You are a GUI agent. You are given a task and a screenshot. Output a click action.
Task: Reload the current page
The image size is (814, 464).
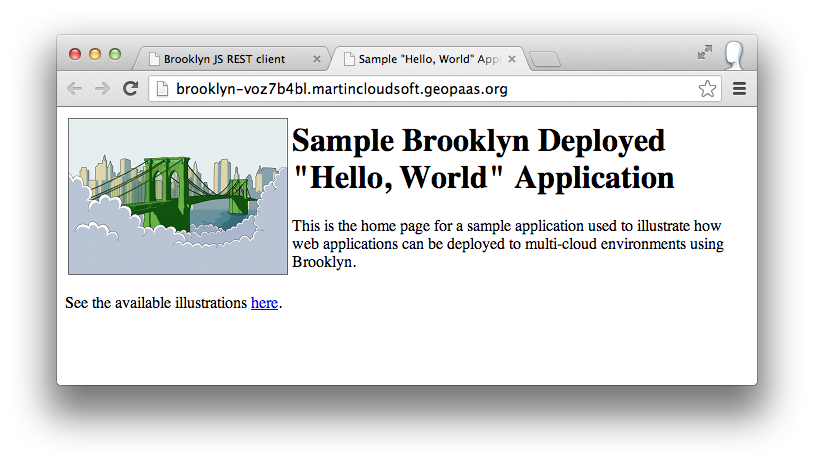pyautogui.click(x=130, y=89)
